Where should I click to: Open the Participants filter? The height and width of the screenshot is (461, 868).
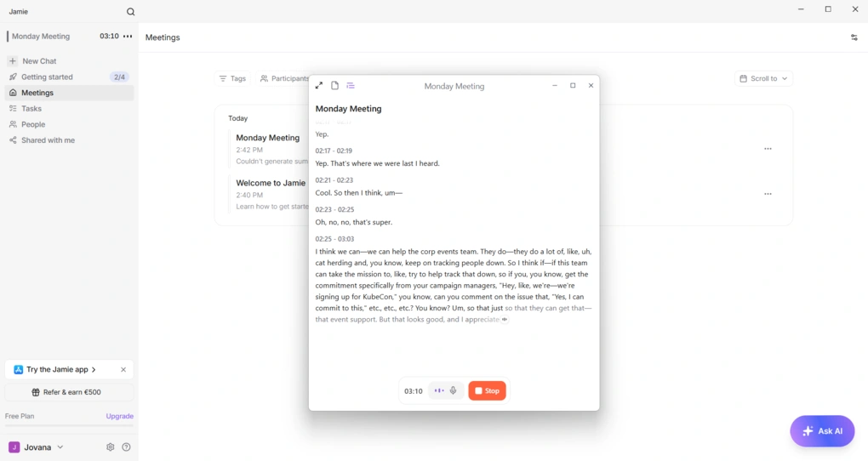tap(284, 78)
